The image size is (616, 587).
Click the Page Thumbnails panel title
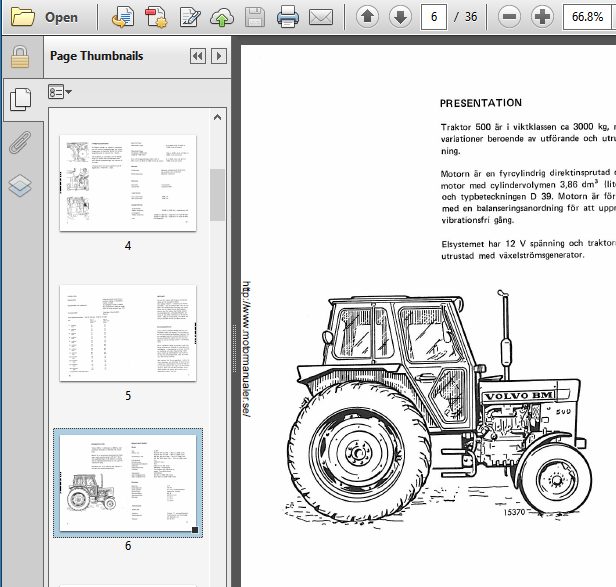pos(97,56)
